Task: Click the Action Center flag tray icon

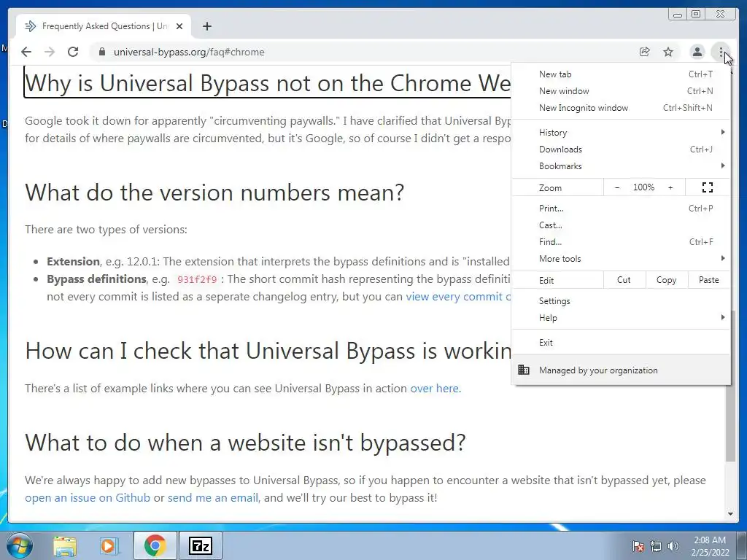Action: (638, 546)
